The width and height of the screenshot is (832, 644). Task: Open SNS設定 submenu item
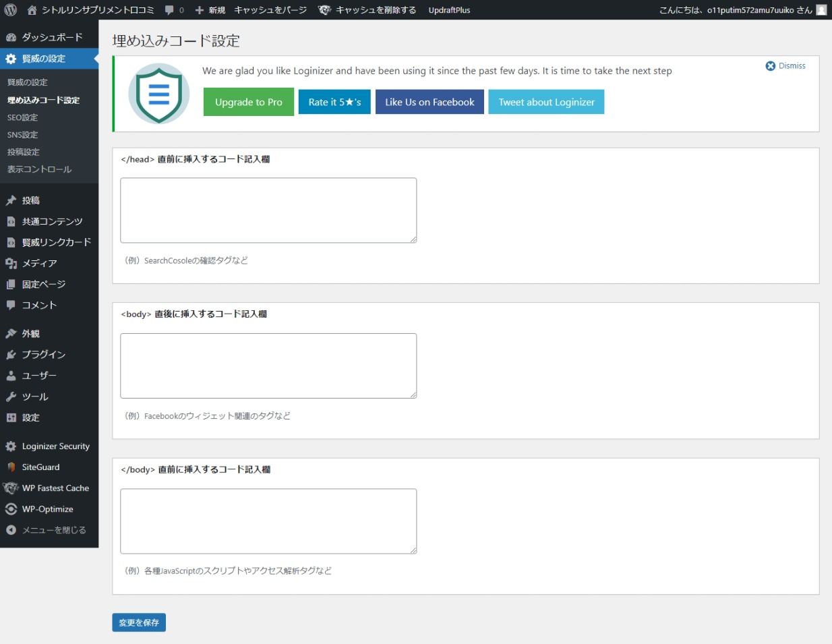(x=22, y=135)
